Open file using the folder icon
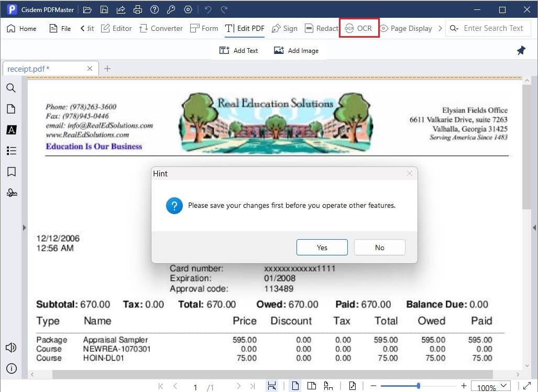The image size is (538, 392). click(87, 9)
